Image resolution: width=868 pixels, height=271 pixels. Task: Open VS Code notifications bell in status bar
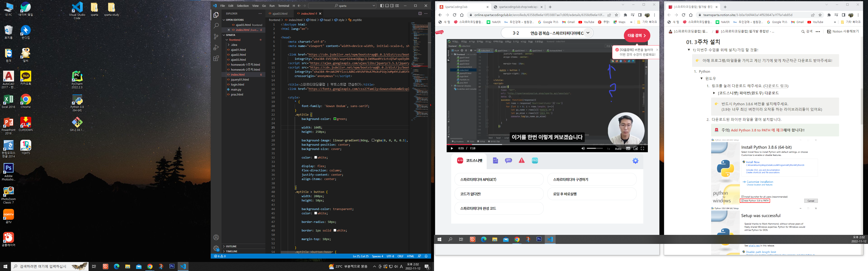coord(426,256)
